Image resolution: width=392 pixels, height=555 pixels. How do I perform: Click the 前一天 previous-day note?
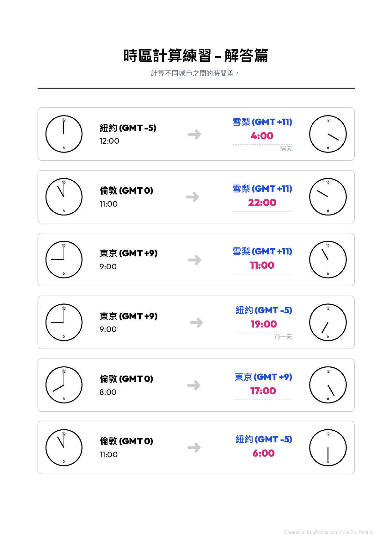(x=283, y=337)
